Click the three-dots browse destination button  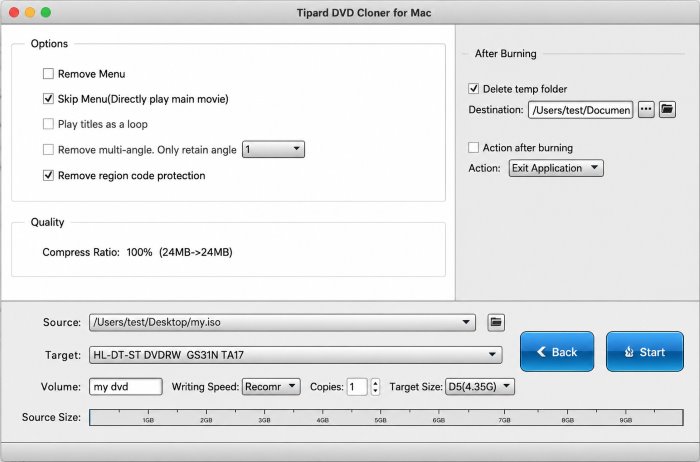646,109
